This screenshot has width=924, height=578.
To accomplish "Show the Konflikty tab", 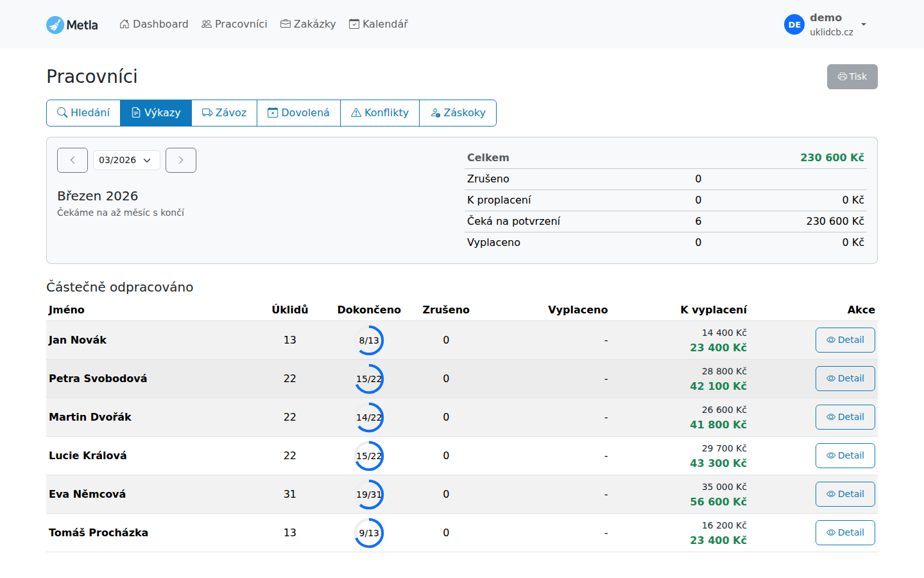I will click(x=380, y=113).
